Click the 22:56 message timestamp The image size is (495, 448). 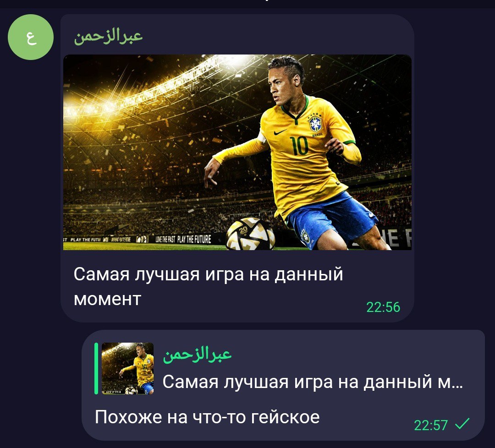pos(383,307)
